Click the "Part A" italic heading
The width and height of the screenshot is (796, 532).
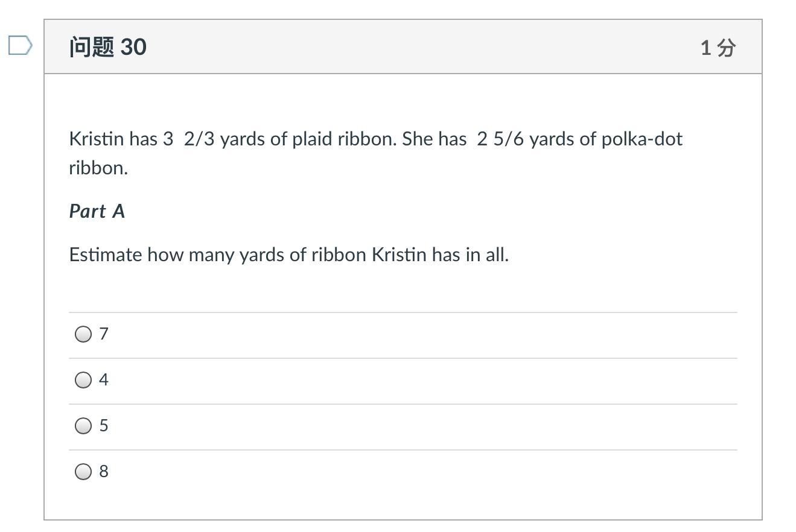pos(97,211)
